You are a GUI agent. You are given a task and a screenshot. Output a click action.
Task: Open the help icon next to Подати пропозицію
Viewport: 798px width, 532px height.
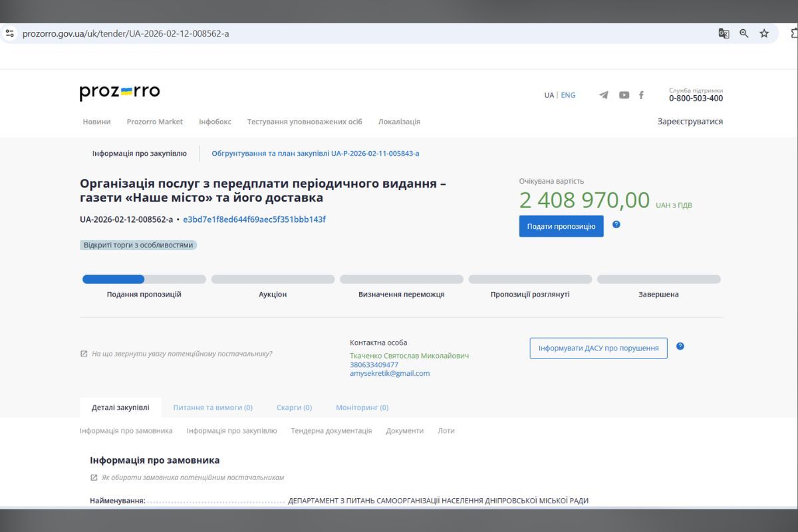(x=616, y=225)
